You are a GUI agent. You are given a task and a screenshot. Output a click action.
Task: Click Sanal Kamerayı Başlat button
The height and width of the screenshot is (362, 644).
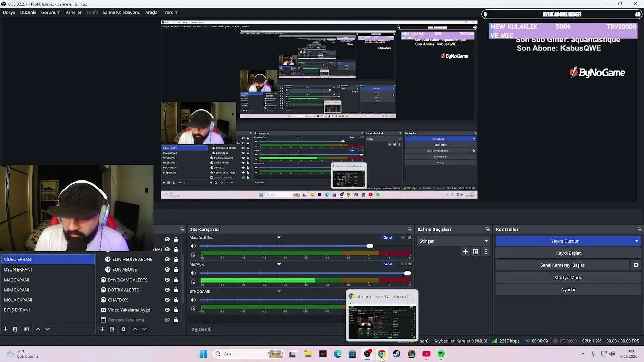tap(562, 265)
